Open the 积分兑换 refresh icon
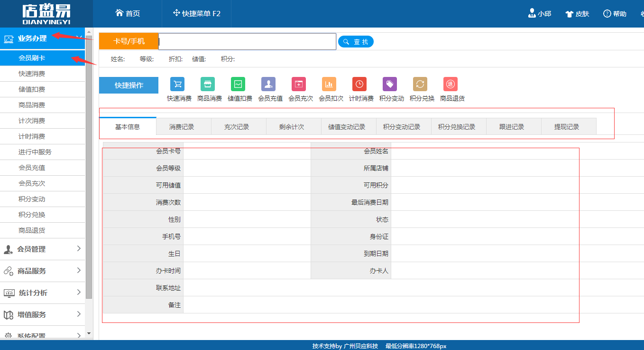 click(x=420, y=84)
